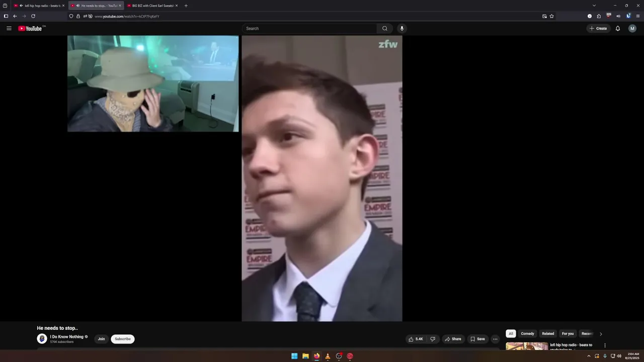Screen dimensions: 644x362
Task: Open File Explorer from taskbar
Action: tap(305, 356)
